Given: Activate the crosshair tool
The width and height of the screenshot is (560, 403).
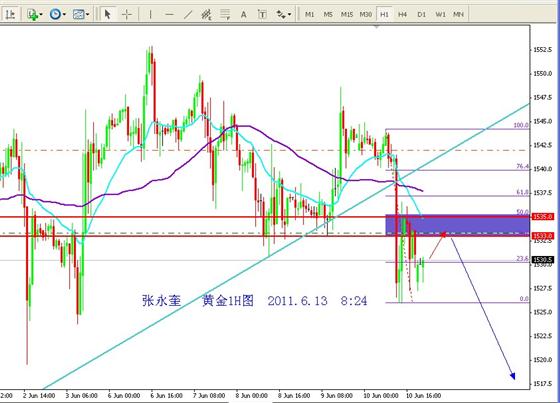Looking at the screenshot, I should (x=127, y=14).
